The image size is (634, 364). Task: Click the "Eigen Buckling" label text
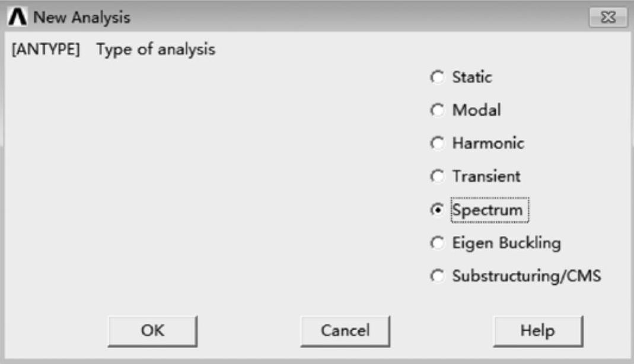click(506, 243)
